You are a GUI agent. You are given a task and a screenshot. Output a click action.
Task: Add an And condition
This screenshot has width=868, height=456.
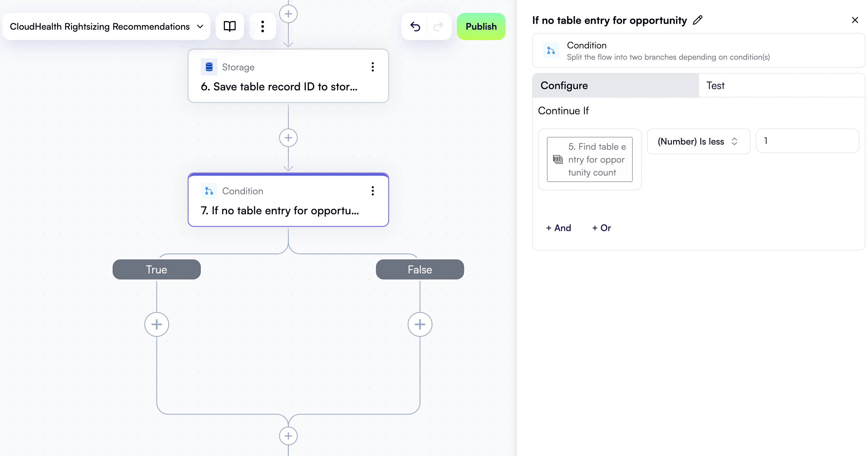[558, 228]
